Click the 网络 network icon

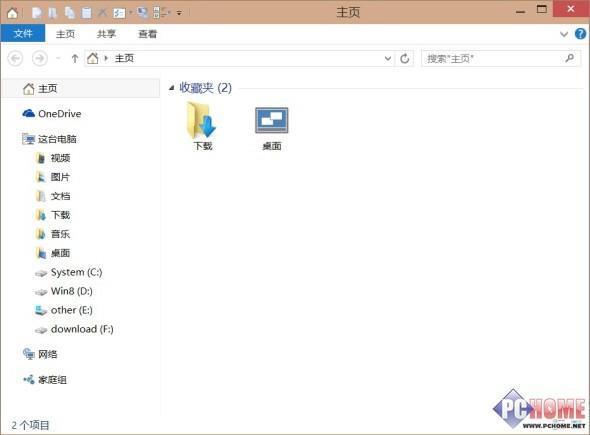[29, 354]
